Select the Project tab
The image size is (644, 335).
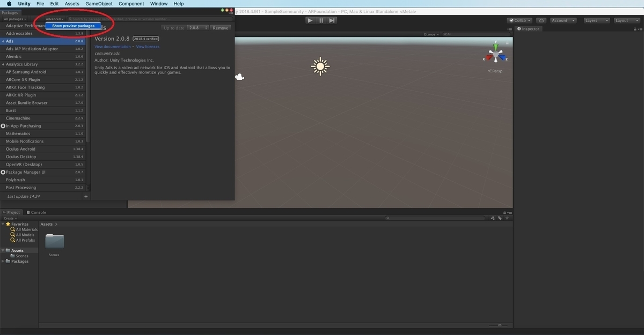click(x=11, y=212)
